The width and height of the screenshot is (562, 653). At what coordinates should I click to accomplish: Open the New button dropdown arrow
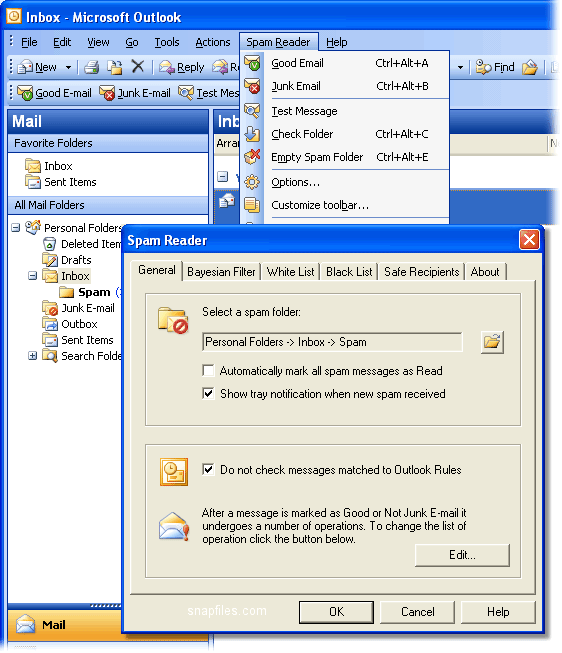coord(68,67)
